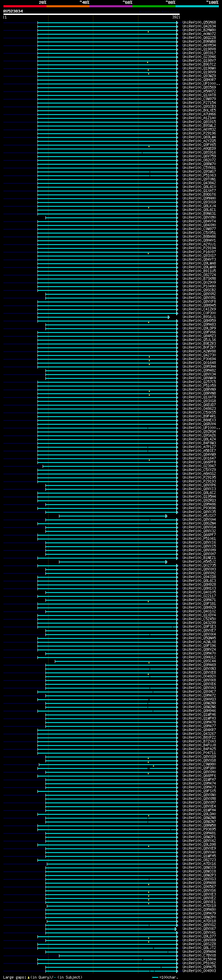Click the white query sequence ruler bar
Viewport: 222px width, 980px height.
pyautogui.click(x=92, y=15)
